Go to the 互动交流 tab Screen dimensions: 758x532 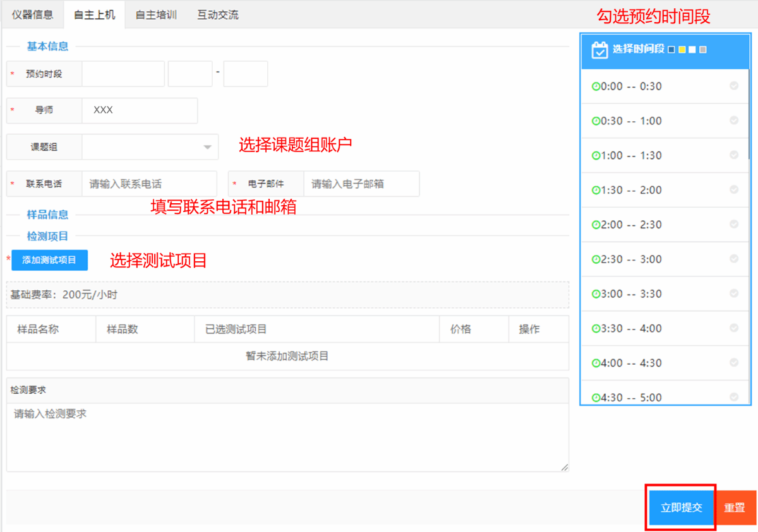218,15
